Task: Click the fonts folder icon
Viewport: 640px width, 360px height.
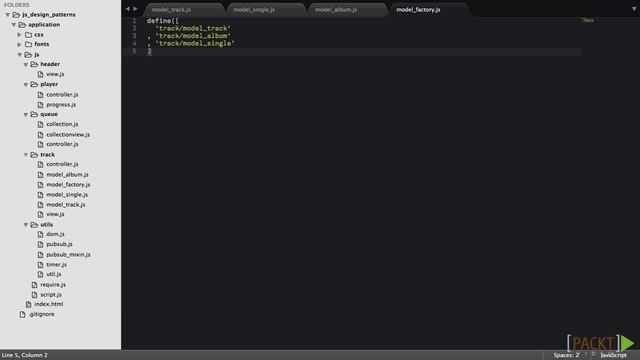Action: click(29, 44)
